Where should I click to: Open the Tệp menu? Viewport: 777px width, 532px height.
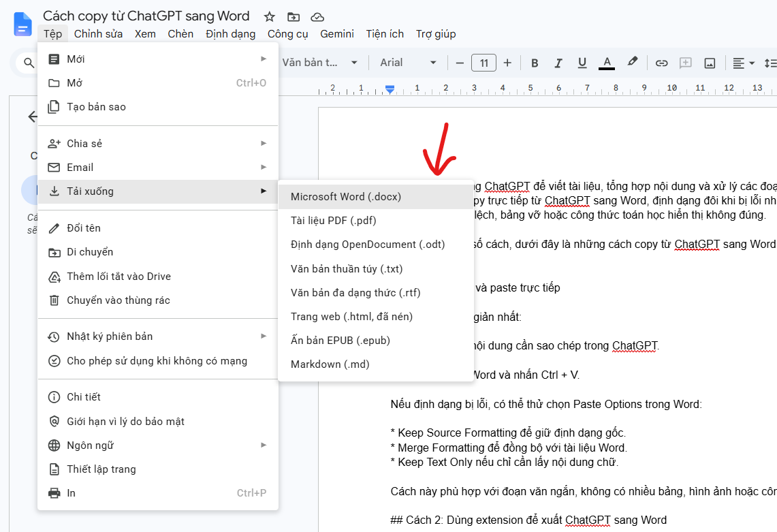click(52, 33)
